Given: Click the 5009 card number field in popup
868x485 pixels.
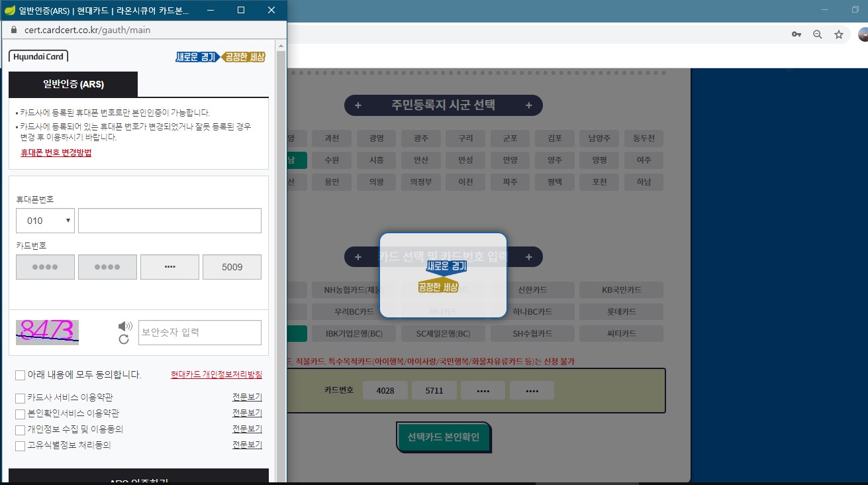Looking at the screenshot, I should [232, 267].
